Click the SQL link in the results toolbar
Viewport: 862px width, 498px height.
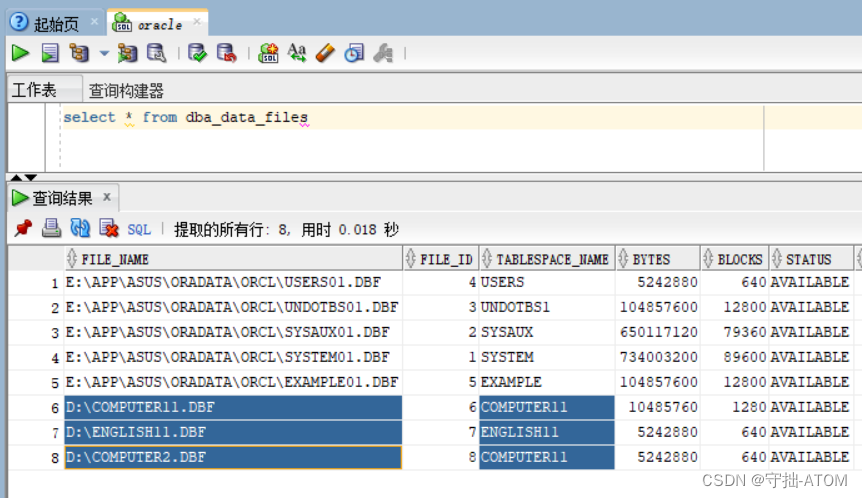coord(139,229)
